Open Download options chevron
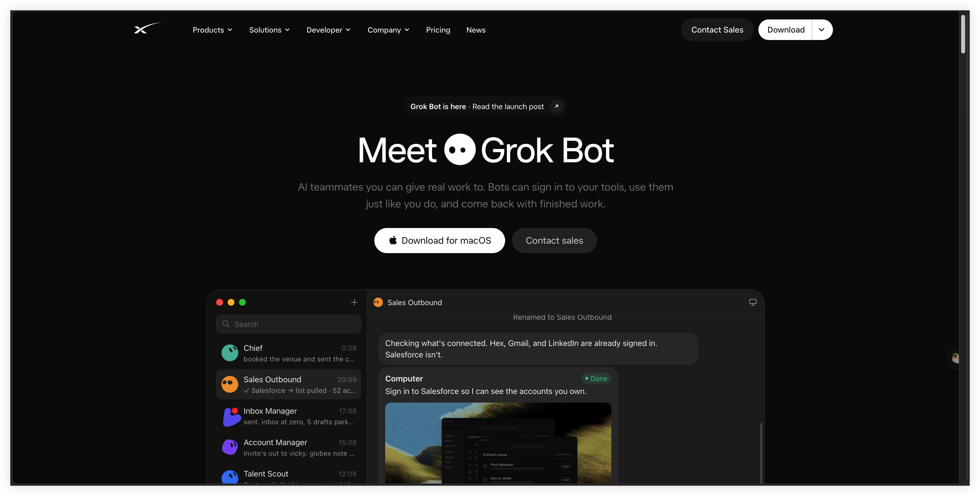Screen dimensions: 980x496 tap(822, 30)
